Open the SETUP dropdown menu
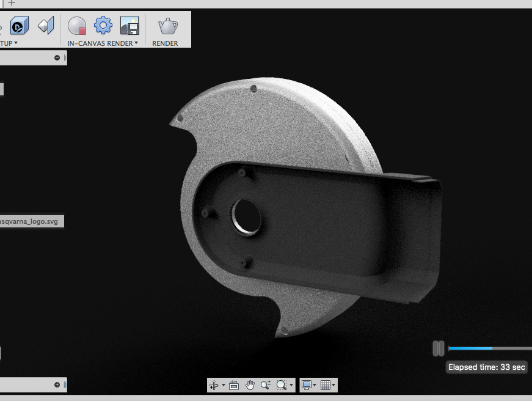Screen dimensions: 532x401 pyautogui.click(x=9, y=43)
